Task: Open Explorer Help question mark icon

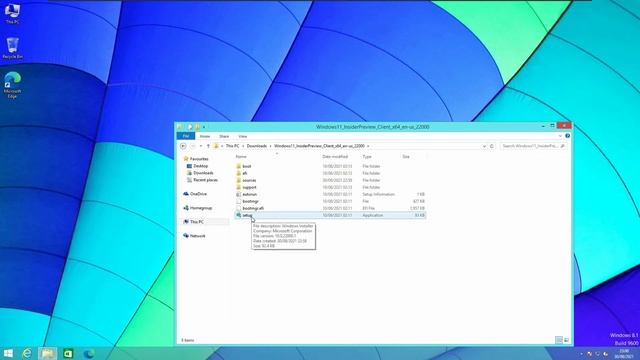Action: 567,136
